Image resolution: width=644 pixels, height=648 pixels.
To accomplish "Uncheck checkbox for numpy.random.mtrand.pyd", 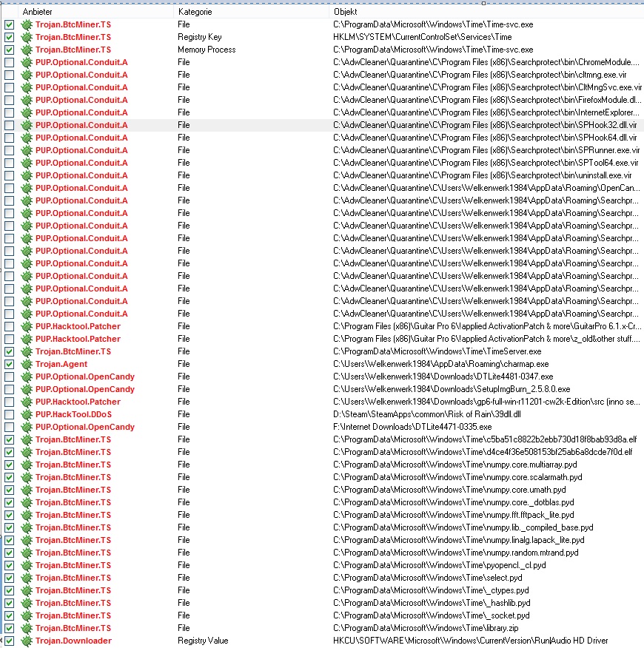I will (x=9, y=553).
